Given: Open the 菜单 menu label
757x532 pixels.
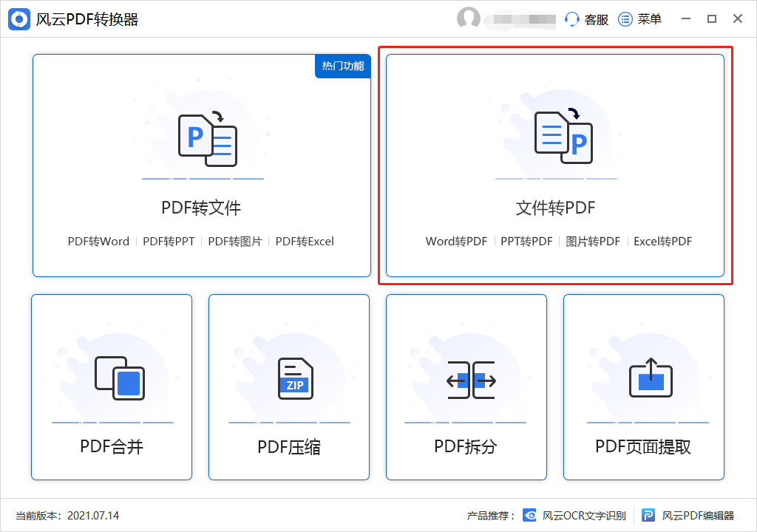Looking at the screenshot, I should 649,19.
